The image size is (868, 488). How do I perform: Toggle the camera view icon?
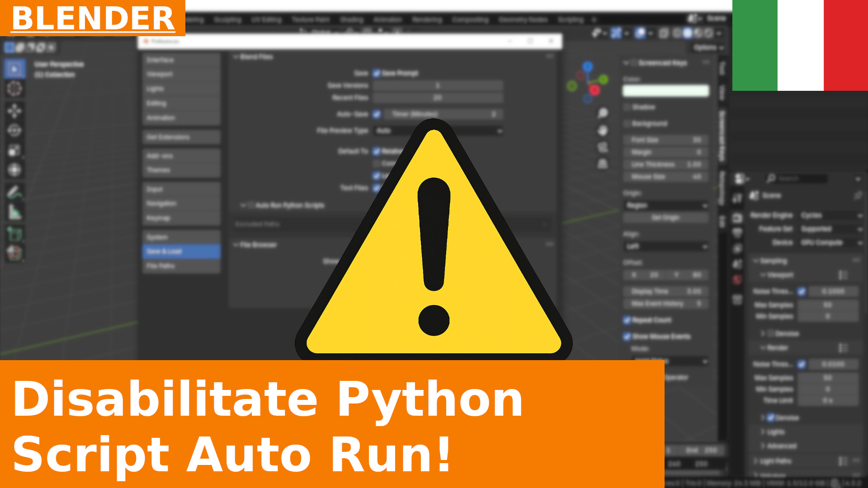click(x=603, y=147)
